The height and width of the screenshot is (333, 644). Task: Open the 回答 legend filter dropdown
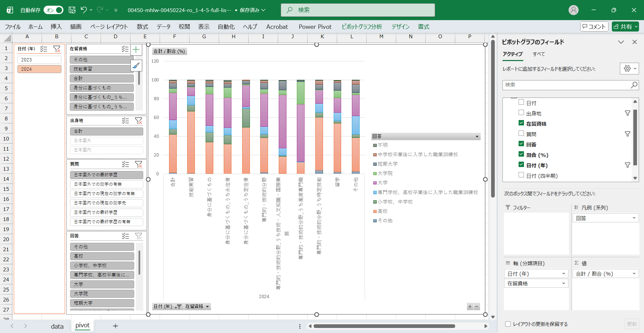pos(477,136)
